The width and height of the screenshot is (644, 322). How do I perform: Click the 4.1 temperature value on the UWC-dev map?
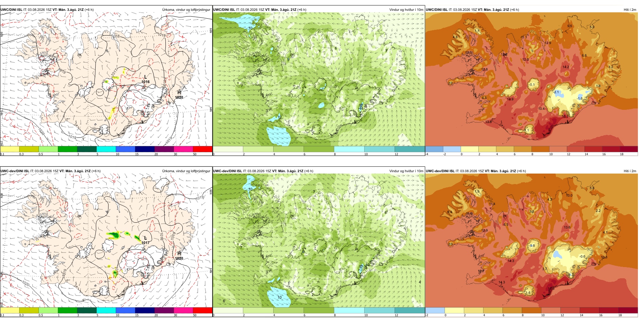click(x=605, y=233)
